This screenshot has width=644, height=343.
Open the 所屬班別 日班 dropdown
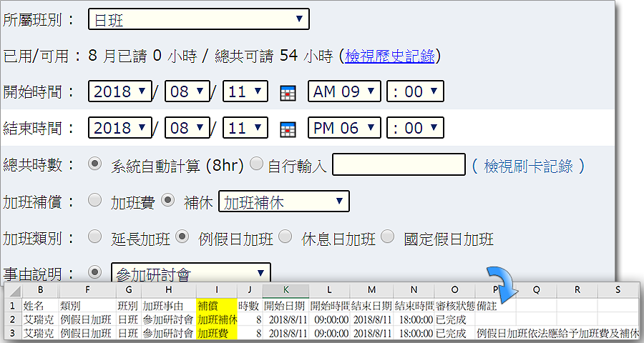point(199,19)
